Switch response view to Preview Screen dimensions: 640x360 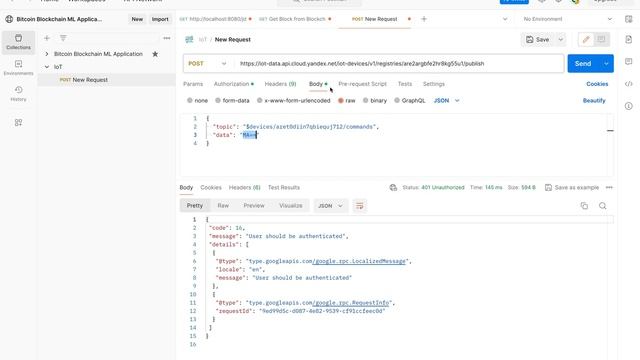pyautogui.click(x=254, y=206)
